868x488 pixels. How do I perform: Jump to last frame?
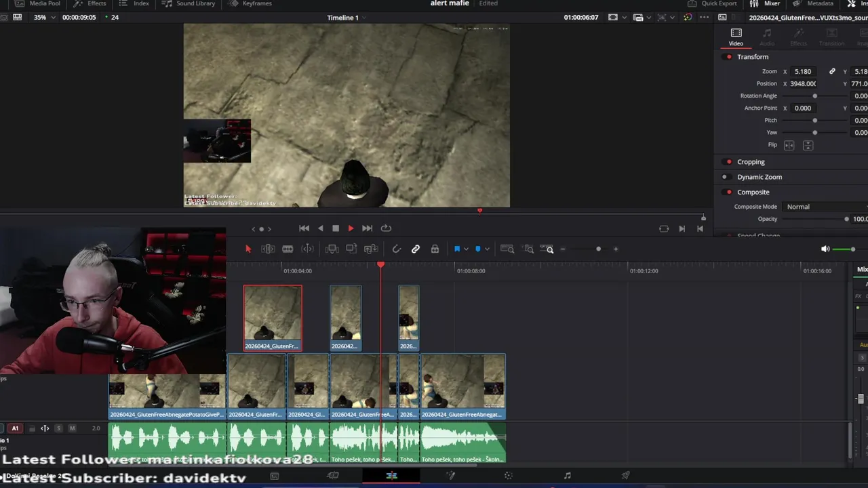367,228
